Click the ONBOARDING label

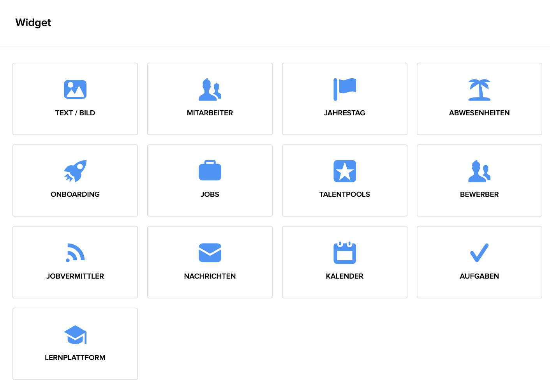tap(75, 194)
